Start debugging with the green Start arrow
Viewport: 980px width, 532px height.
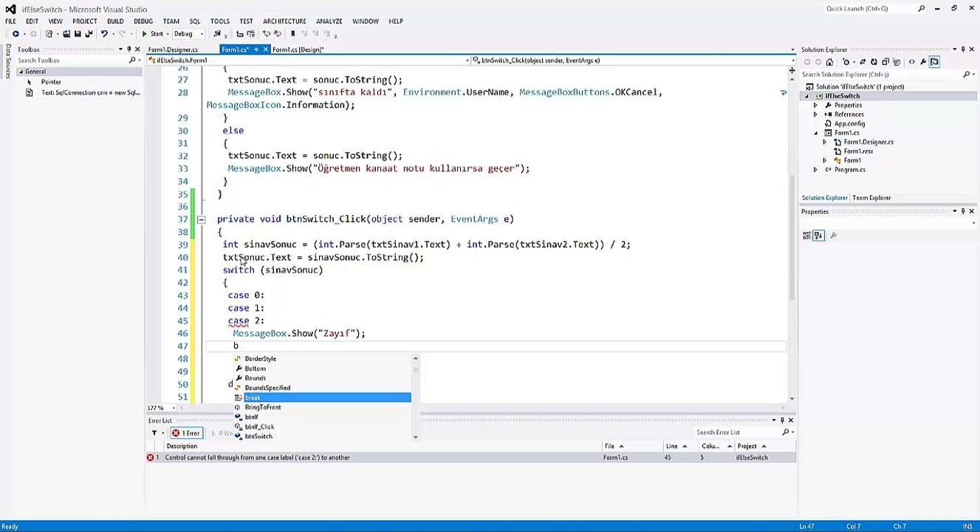coord(145,34)
